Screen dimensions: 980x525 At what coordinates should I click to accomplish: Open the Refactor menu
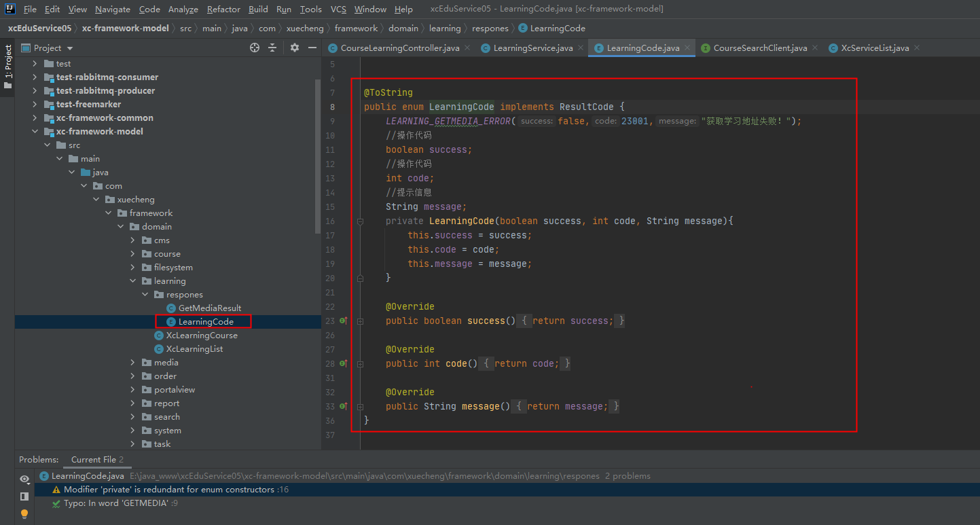pyautogui.click(x=223, y=9)
